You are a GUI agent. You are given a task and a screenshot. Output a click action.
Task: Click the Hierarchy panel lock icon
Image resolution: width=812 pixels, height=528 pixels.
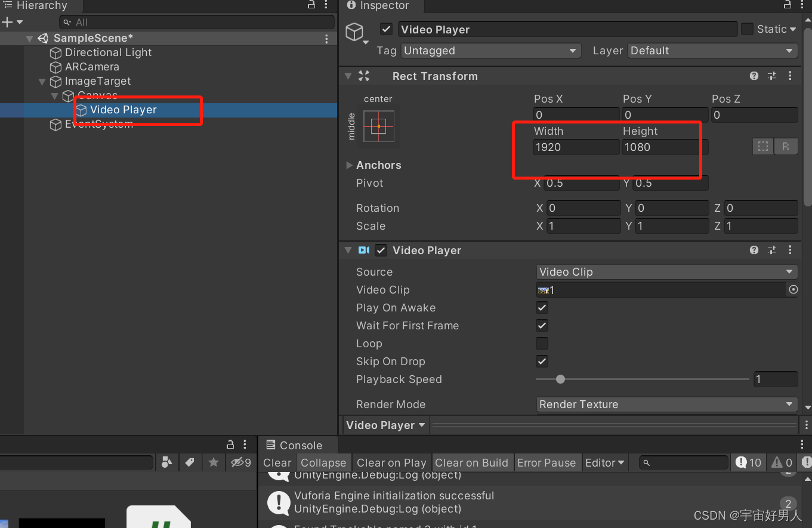(x=311, y=5)
